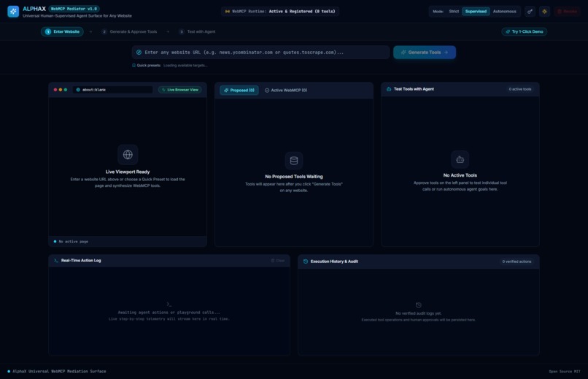
Task: Click the red dot in the browser frame
Action: tap(55, 90)
